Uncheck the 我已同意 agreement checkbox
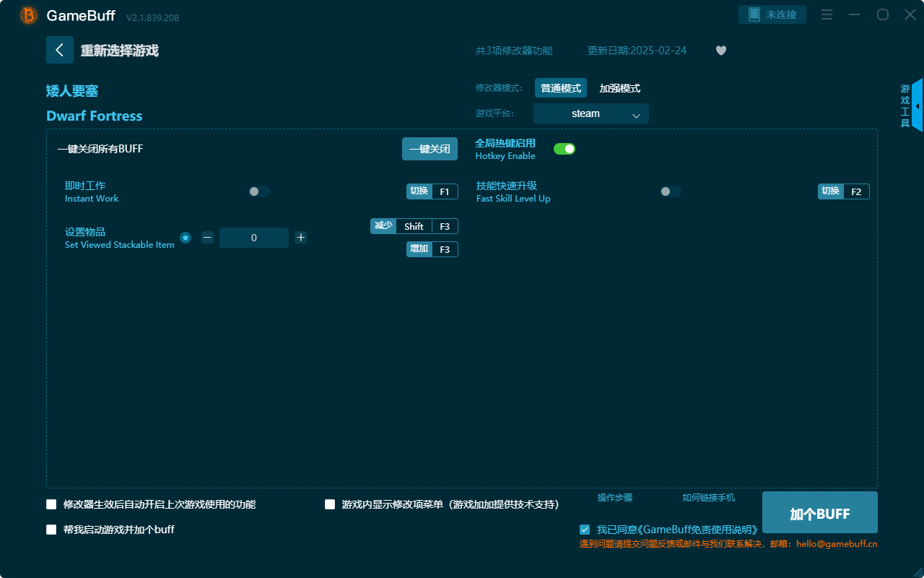 pos(585,529)
